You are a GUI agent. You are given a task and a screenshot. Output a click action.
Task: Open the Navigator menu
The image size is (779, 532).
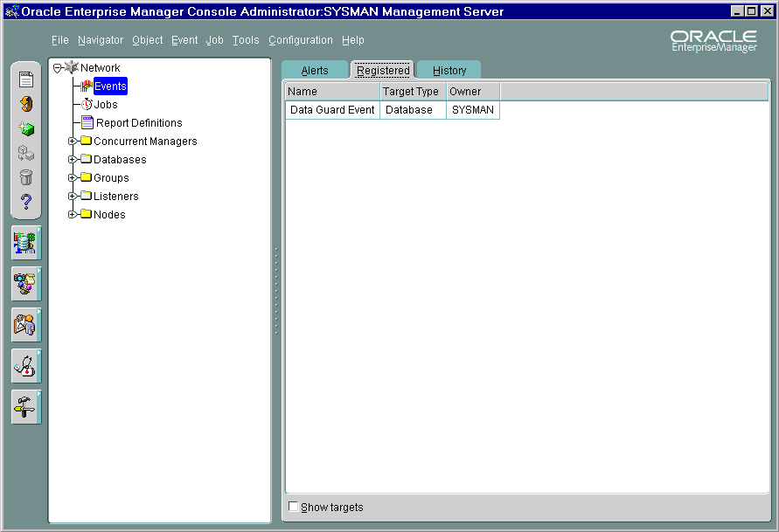coord(101,40)
